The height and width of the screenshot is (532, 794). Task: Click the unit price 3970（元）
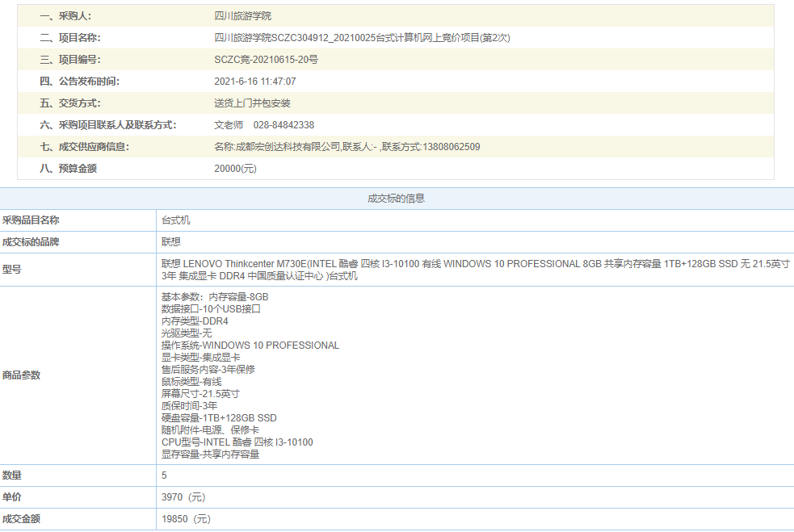(183, 497)
